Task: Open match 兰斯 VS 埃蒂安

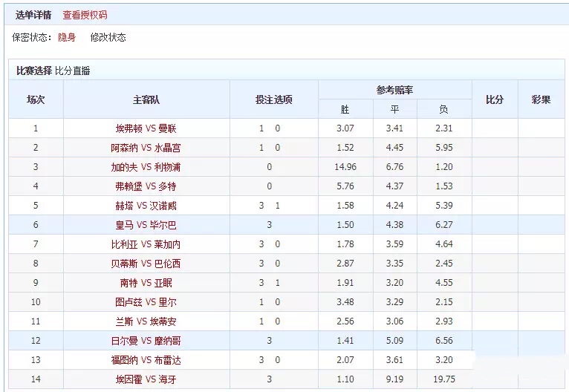Action: pyautogui.click(x=146, y=321)
